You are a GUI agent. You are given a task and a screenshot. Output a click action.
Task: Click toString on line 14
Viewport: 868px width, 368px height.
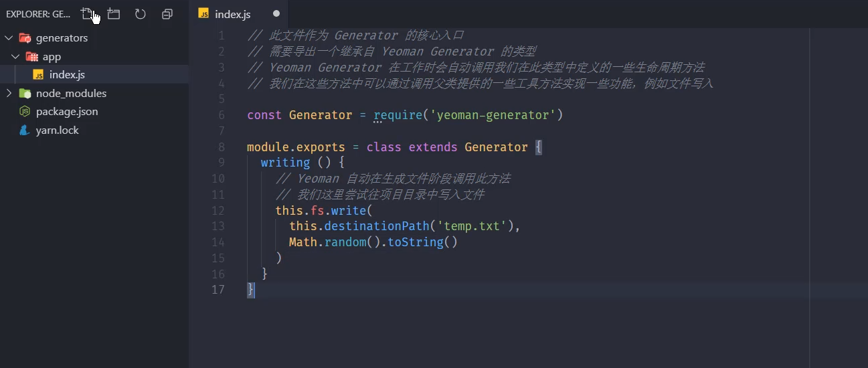pos(416,242)
